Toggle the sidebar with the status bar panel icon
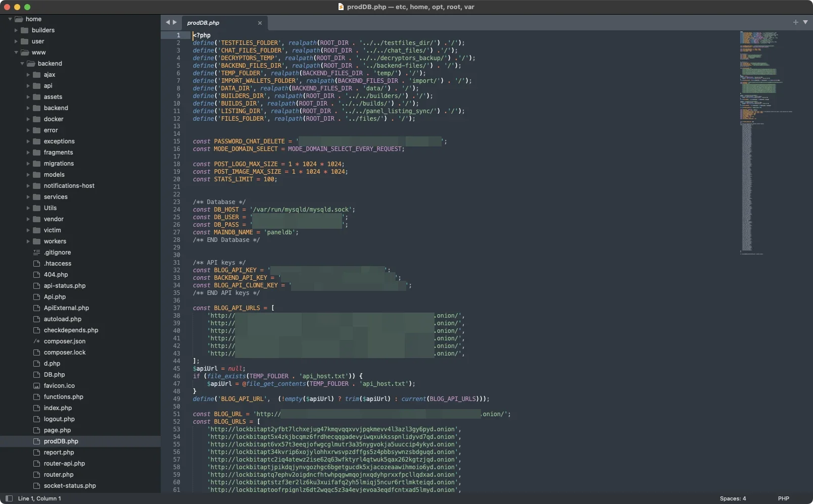Image resolution: width=813 pixels, height=504 pixels. tap(9, 498)
